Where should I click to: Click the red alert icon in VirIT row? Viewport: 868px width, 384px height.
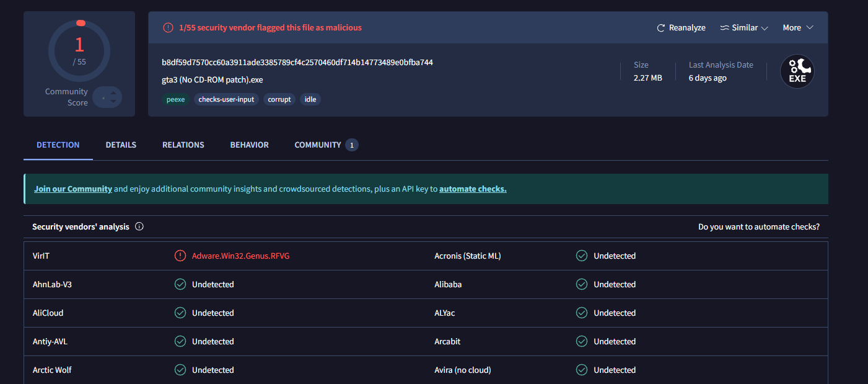[x=180, y=256]
